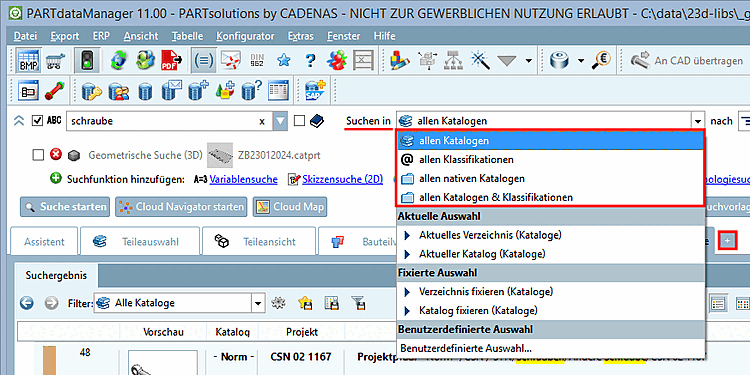Viewport: 750px width, 375px height.
Task: Click the globe refresh arrows icon
Action: pyautogui.click(x=118, y=60)
